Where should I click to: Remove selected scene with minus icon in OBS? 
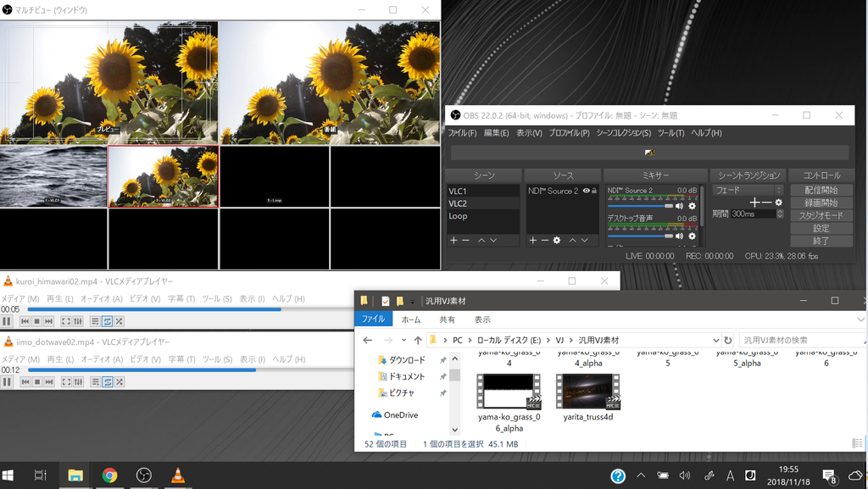coord(465,240)
